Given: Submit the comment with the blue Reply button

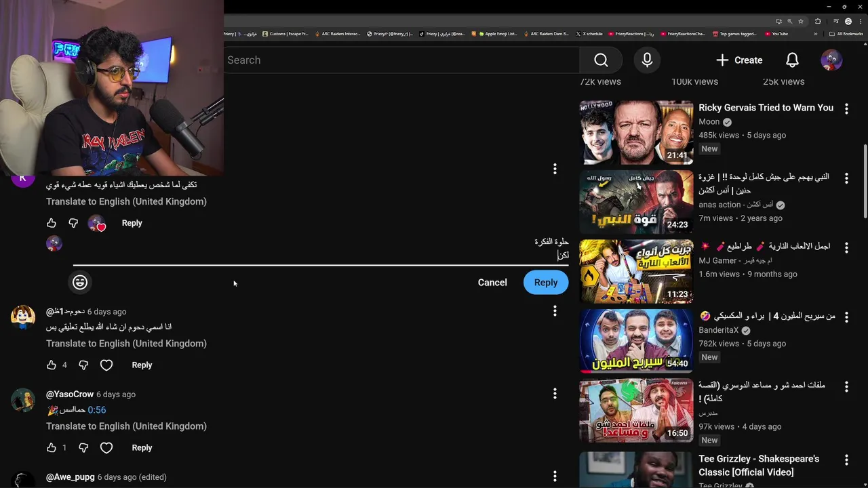Looking at the screenshot, I should pos(546,283).
